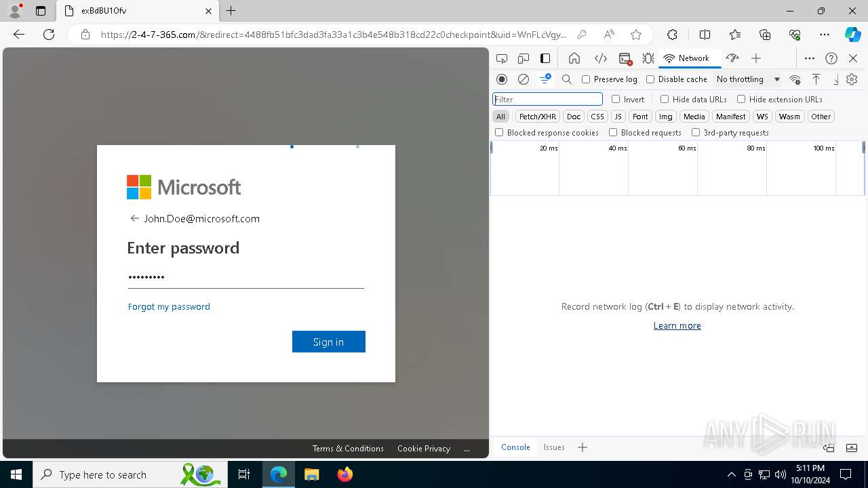This screenshot has height=488, width=868.
Task: Open the Sources debugger bug icon
Action: [648, 58]
